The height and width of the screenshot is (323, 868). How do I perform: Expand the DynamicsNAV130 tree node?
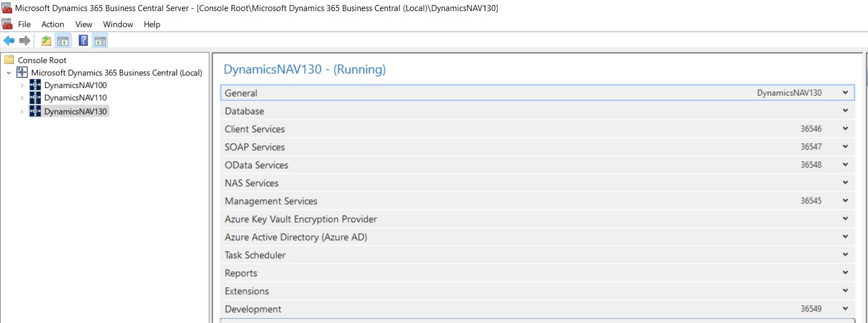point(22,111)
